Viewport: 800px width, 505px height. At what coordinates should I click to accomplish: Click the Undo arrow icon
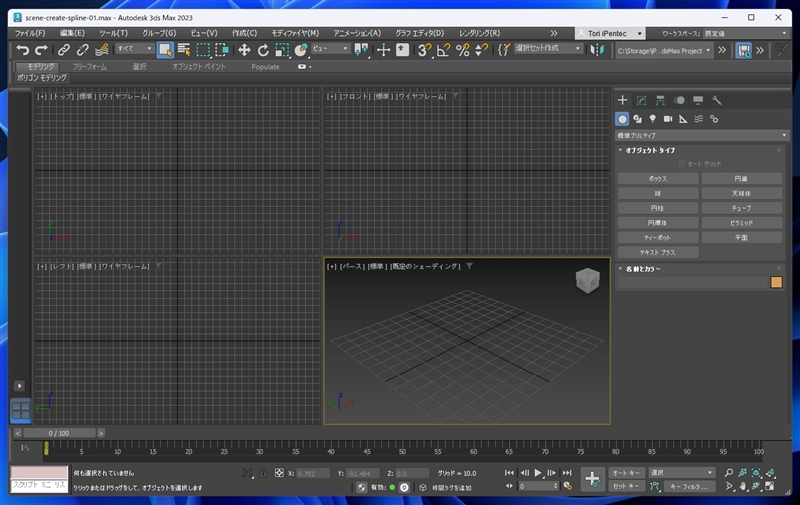point(22,50)
